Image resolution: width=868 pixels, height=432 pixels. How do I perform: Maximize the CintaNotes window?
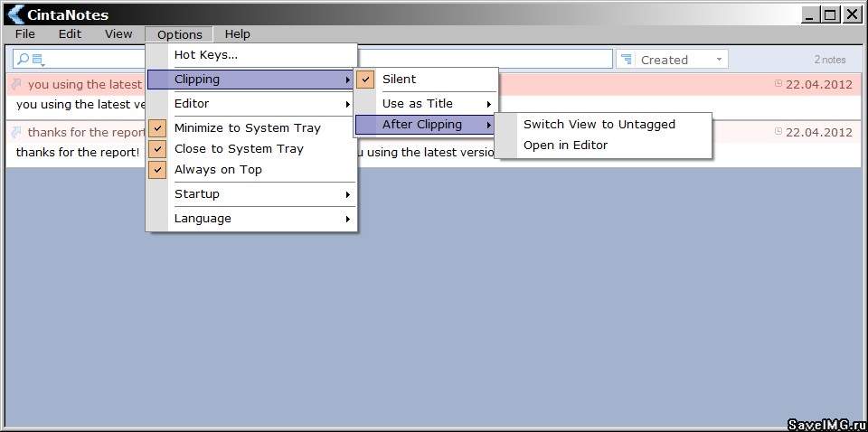coord(830,14)
